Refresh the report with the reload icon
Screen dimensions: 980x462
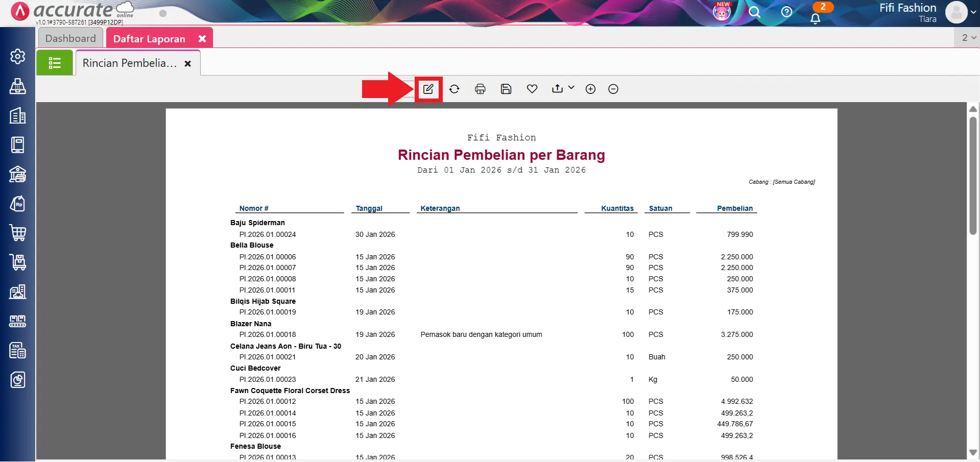point(454,89)
